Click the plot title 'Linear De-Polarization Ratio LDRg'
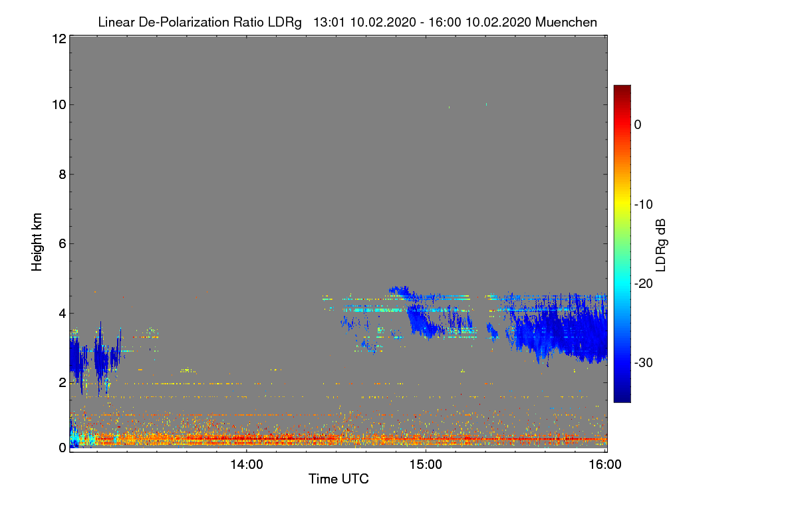Image resolution: width=798 pixels, height=532 pixels. (x=199, y=22)
